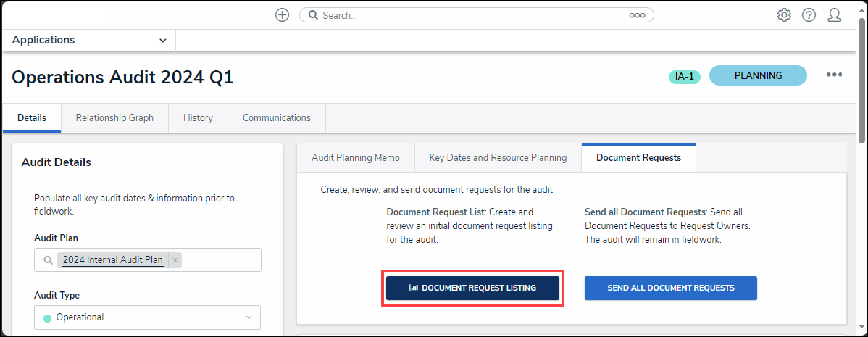Open the three-dot more actions menu
This screenshot has height=337, width=868.
point(834,75)
